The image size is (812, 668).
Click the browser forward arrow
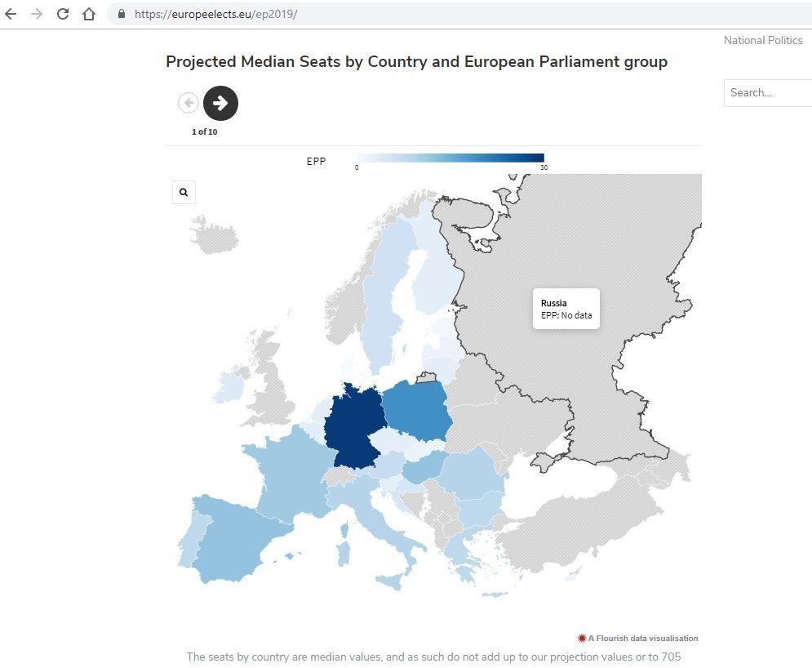click(37, 14)
